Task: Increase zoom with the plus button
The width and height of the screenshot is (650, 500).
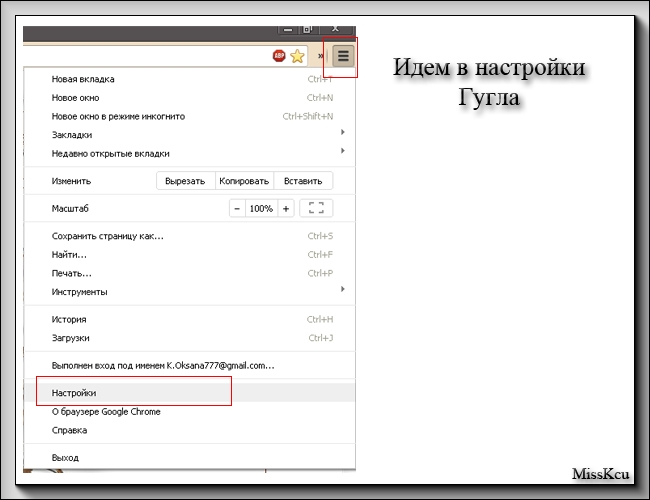Action: point(286,208)
